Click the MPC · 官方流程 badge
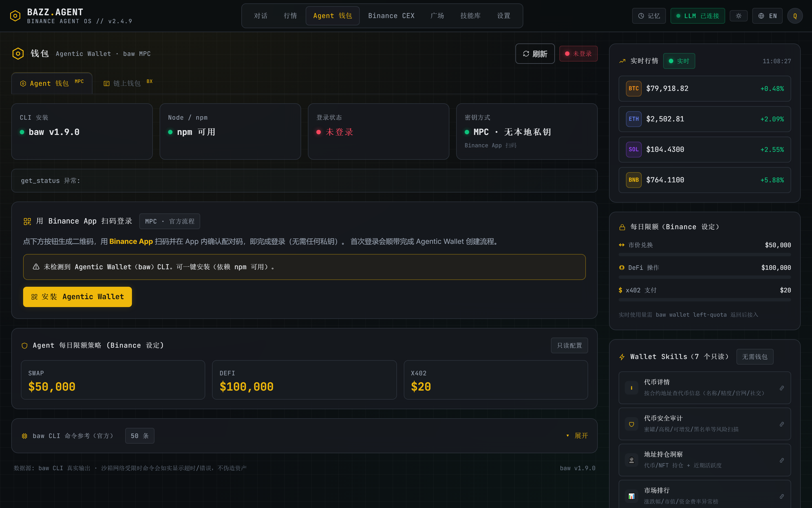This screenshot has height=508, width=812. (169, 222)
